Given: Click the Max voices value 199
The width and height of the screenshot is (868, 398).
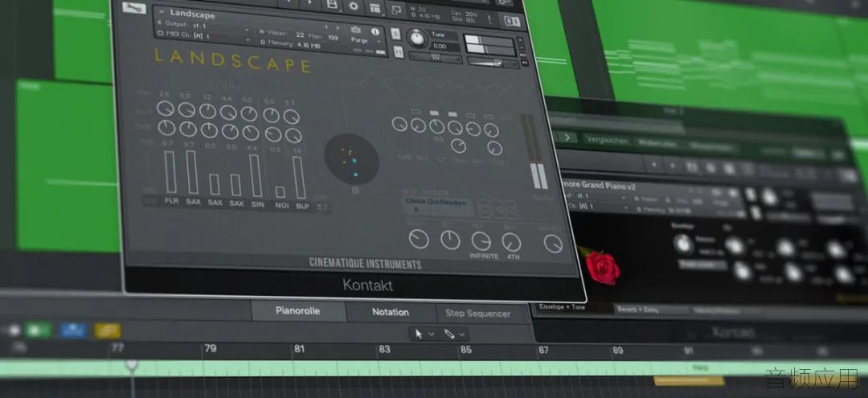Looking at the screenshot, I should click(x=333, y=38).
